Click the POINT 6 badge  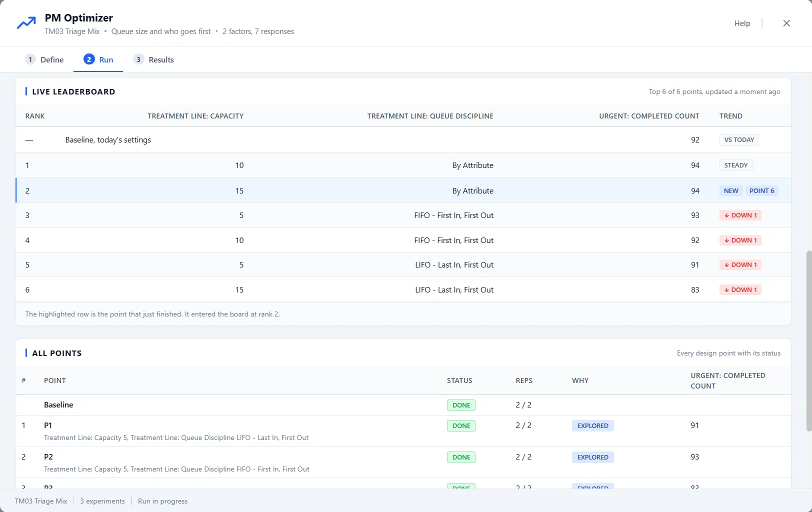pos(761,191)
